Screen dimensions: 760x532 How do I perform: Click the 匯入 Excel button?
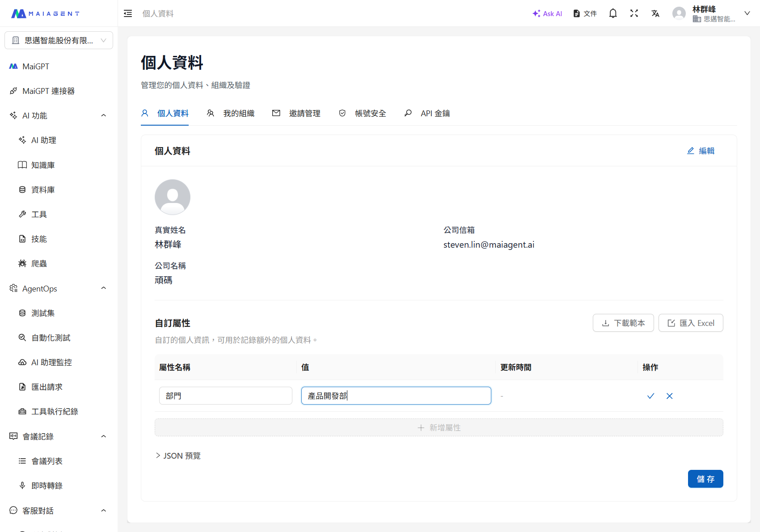coord(690,323)
